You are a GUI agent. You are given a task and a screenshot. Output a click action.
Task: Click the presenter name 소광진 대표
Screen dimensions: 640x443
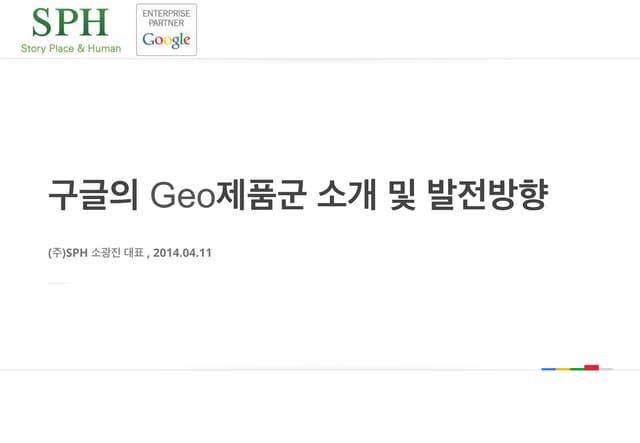click(118, 252)
